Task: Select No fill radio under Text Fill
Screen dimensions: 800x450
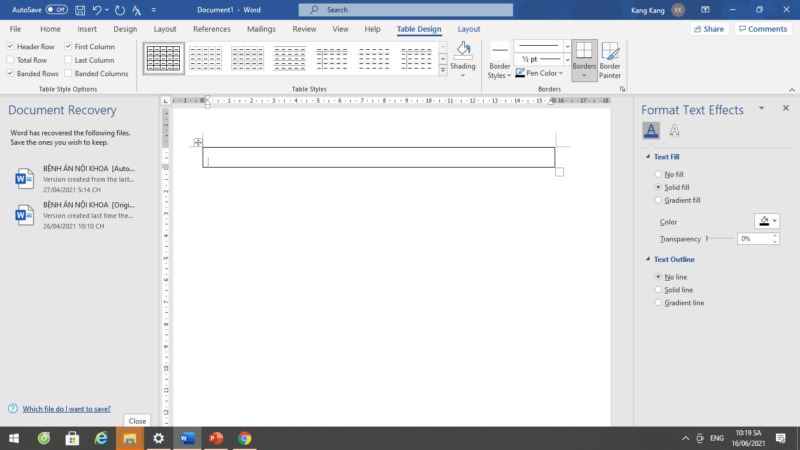Action: [x=658, y=174]
